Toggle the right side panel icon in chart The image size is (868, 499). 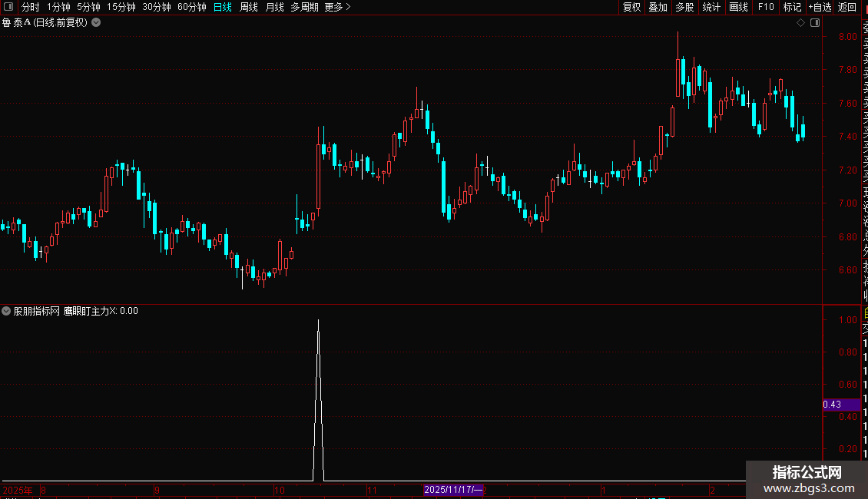tap(815, 23)
